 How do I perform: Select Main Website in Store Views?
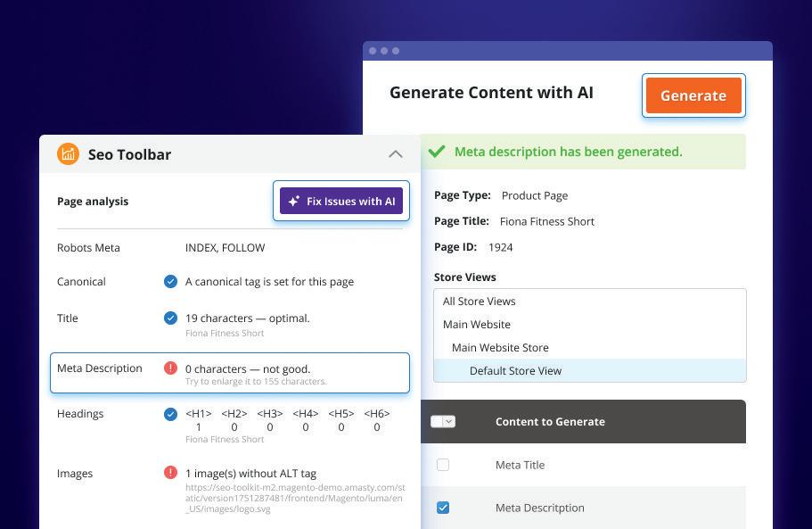(x=477, y=325)
